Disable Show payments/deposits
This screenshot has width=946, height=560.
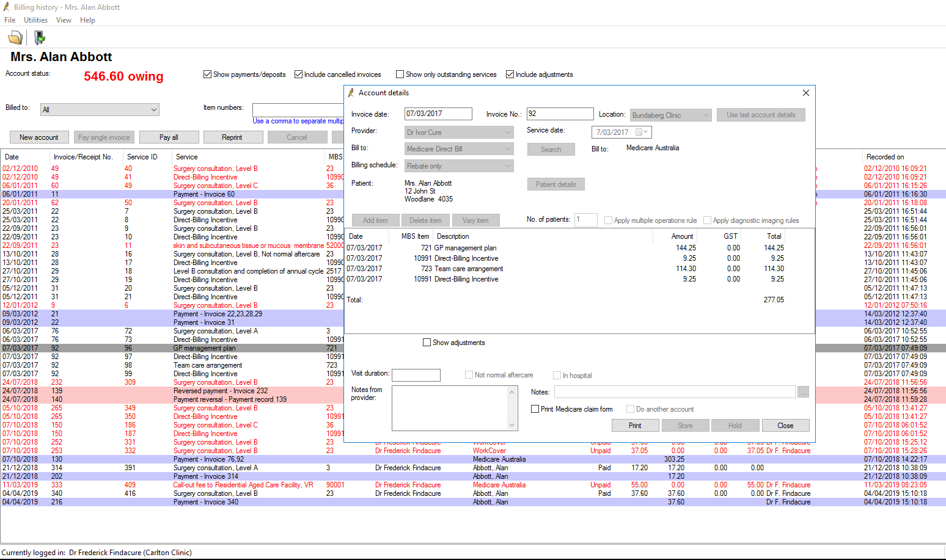point(208,74)
